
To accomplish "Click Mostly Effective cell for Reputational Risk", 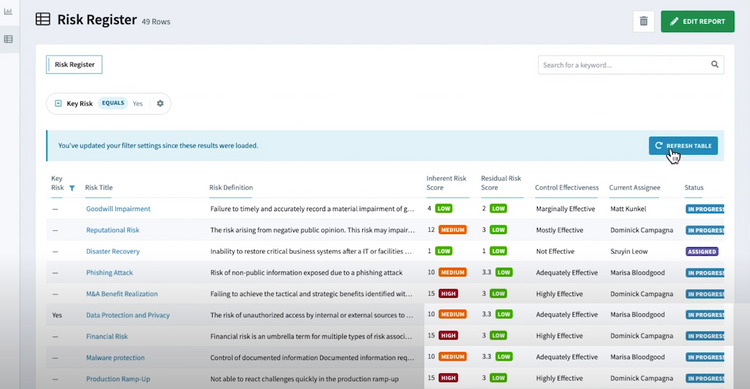I will pos(560,230).
